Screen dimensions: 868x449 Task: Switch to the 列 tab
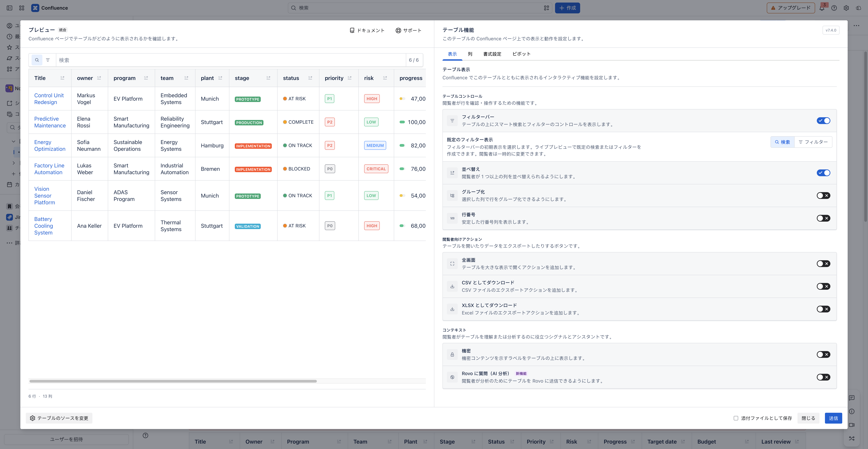coord(470,54)
